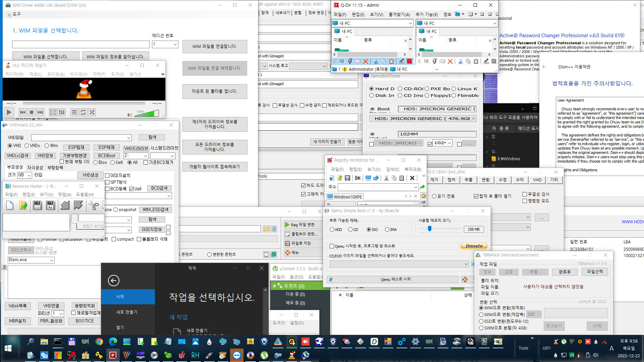This screenshot has height=362, width=644.
Task: Click WIM 파일을 연결합니다 button
Action: coord(215,47)
